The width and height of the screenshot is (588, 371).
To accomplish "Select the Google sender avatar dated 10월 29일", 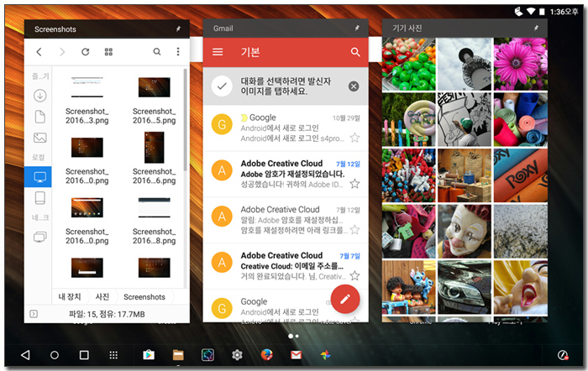I will 222,124.
